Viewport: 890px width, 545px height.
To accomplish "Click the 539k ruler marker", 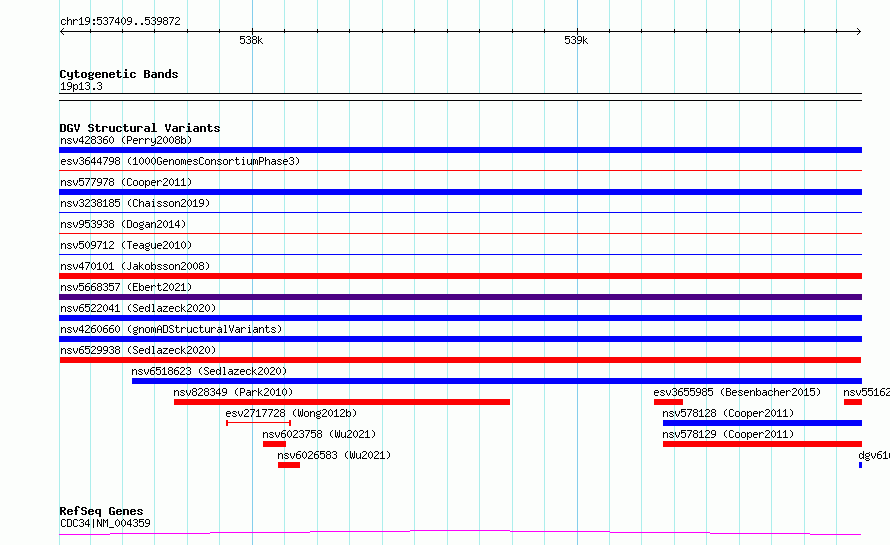I will (x=576, y=40).
